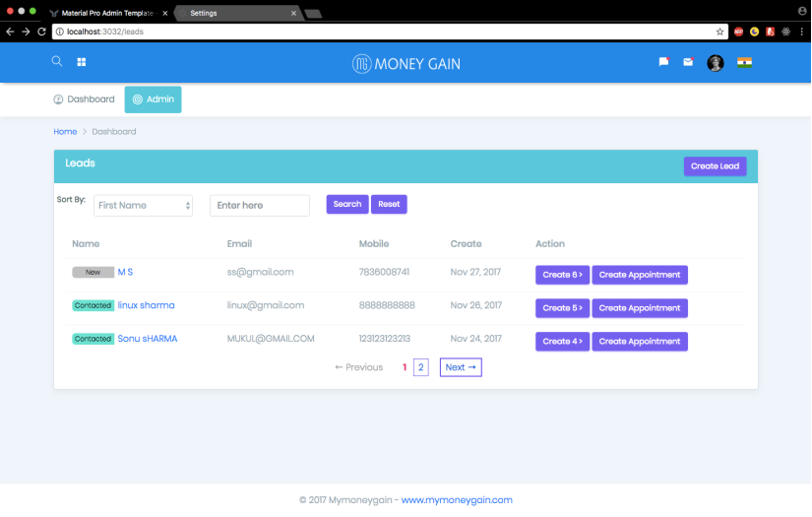Open the mail envelope icon
The width and height of the screenshot is (812, 517).
pos(688,62)
